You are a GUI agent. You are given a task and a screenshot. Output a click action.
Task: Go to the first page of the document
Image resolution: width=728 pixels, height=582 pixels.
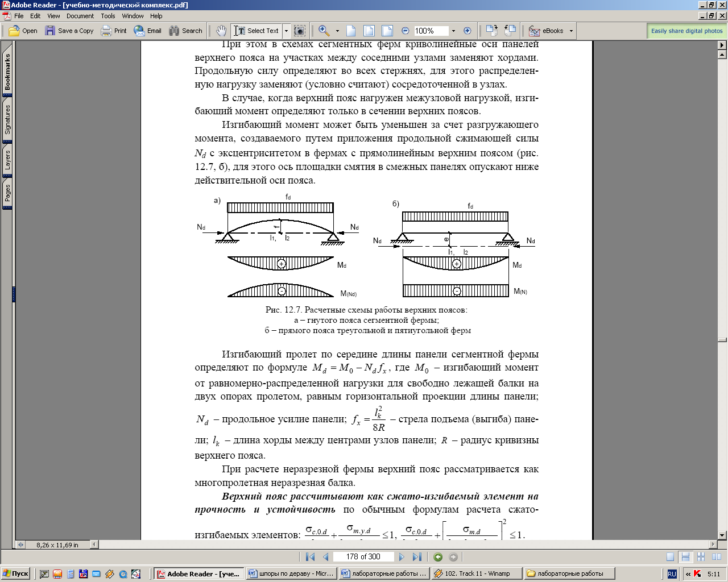[x=310, y=557]
